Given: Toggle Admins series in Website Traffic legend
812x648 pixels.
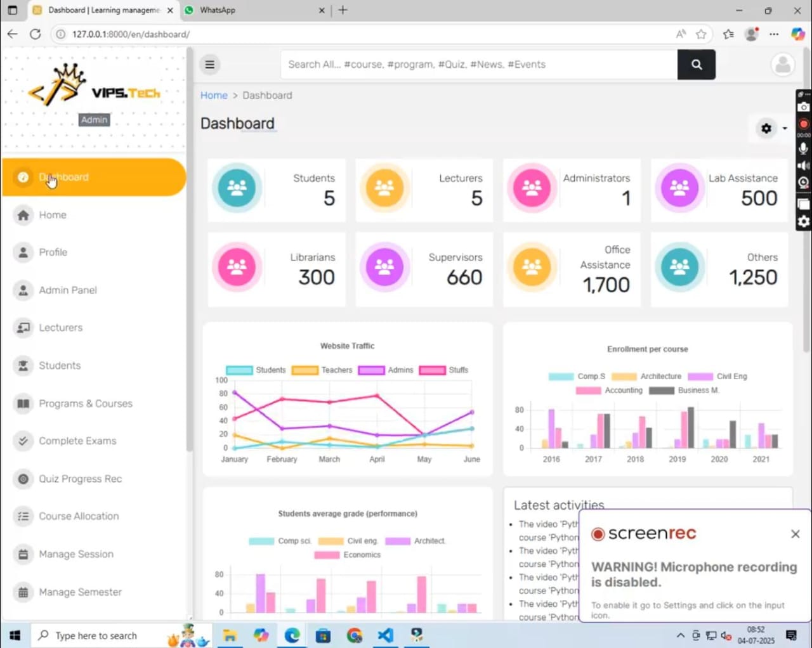Looking at the screenshot, I should click(386, 370).
